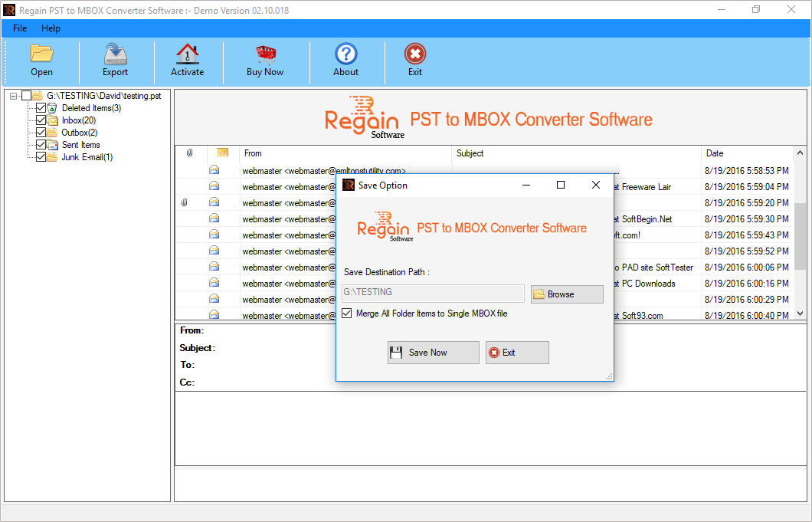Click the Outbox folder icon in tree
Viewport: 812px width, 522px height.
pyautogui.click(x=52, y=132)
